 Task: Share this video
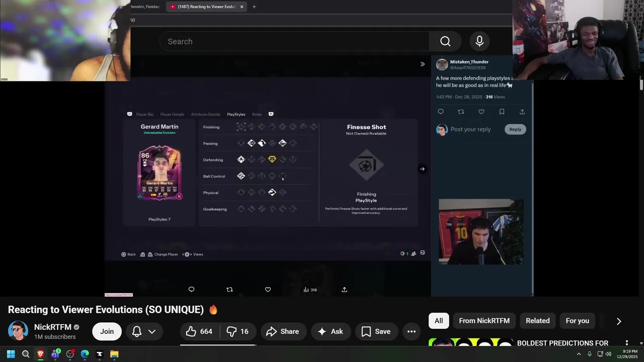click(x=283, y=331)
